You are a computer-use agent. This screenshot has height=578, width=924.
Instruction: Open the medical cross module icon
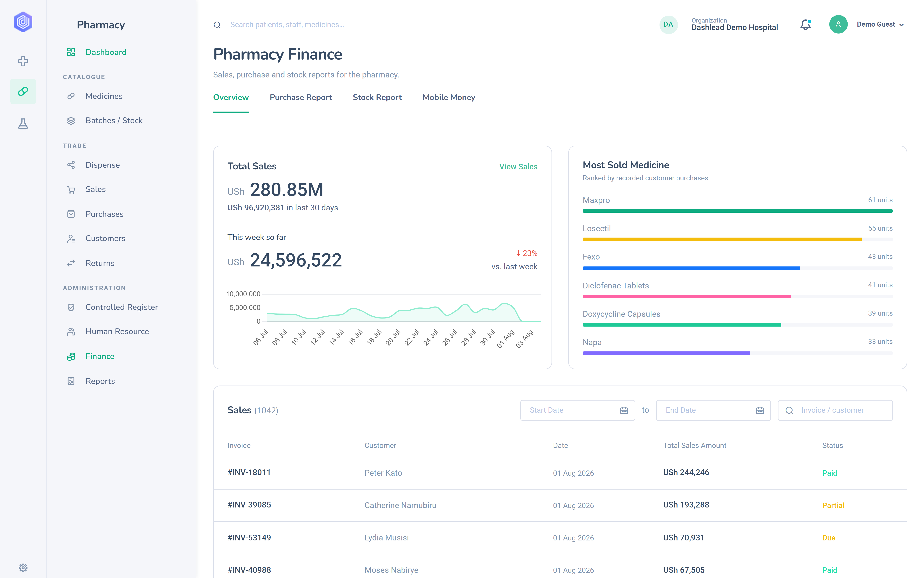[23, 61]
